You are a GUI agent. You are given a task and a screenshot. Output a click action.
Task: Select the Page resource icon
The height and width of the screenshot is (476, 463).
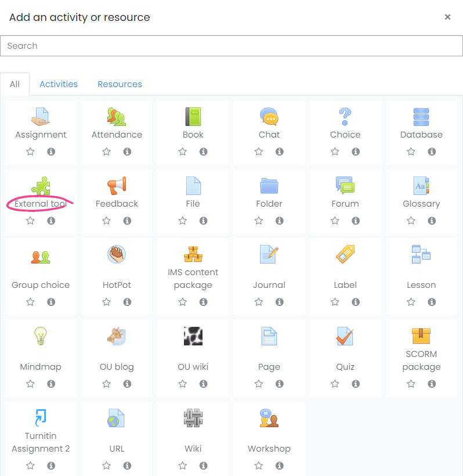[269, 336]
